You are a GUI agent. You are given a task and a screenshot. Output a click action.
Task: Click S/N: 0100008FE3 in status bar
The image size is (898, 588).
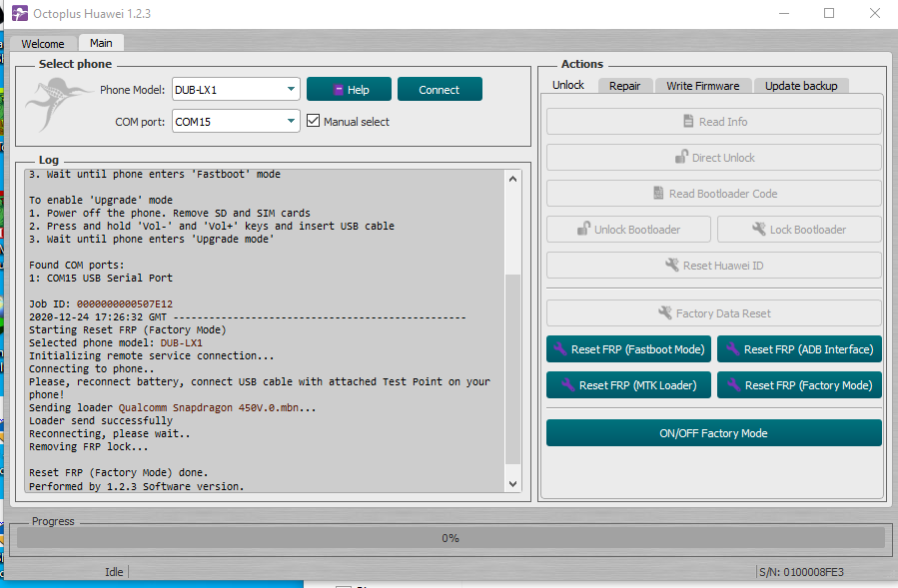pyautogui.click(x=801, y=571)
